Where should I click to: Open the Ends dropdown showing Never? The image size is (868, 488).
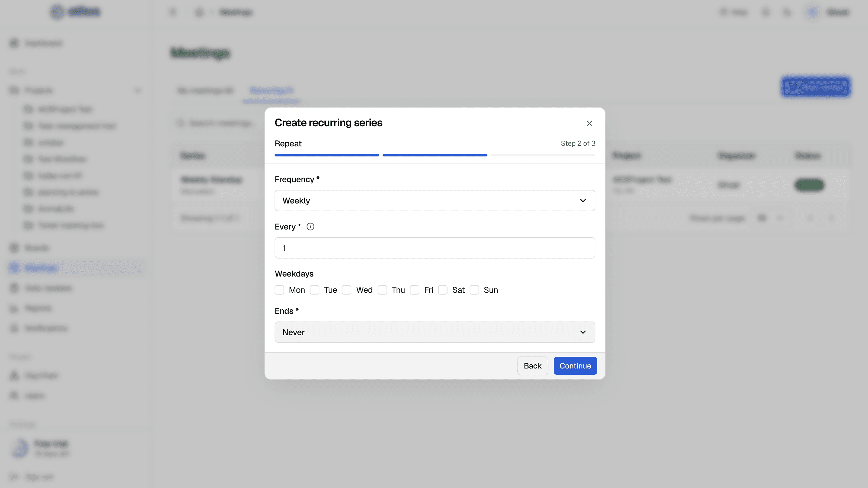click(435, 332)
